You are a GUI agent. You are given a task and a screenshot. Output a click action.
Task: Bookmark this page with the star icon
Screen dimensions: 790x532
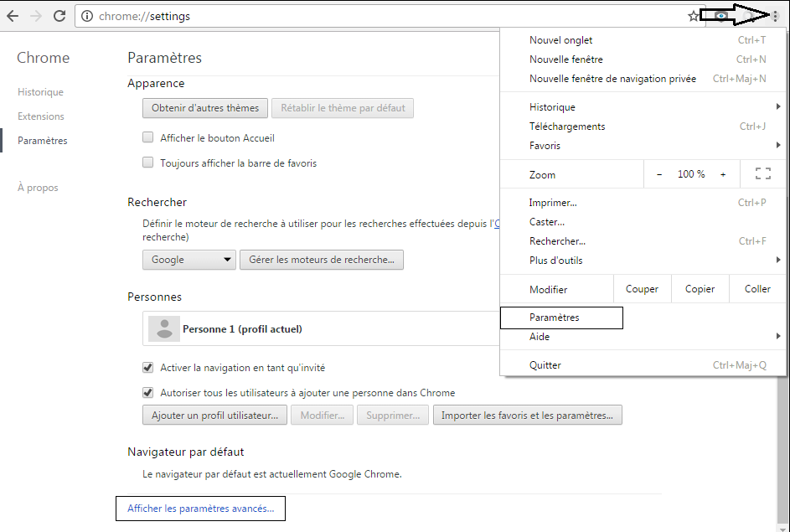click(x=694, y=16)
